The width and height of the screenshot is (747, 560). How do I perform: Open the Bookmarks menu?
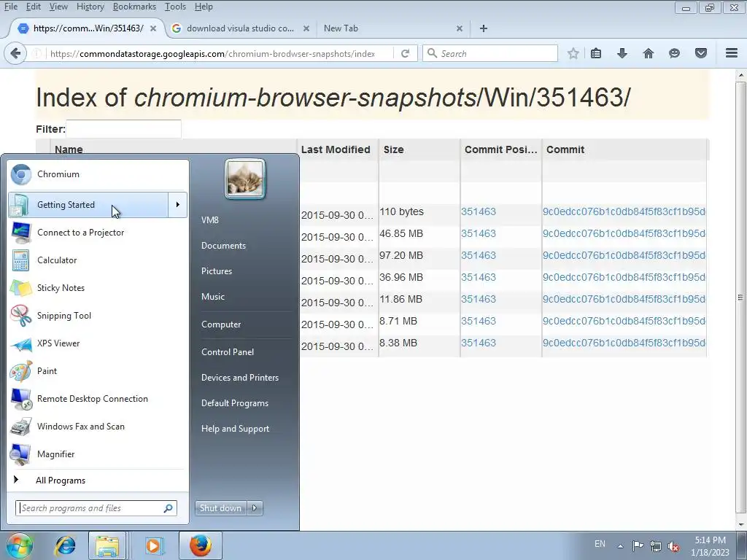pyautogui.click(x=134, y=7)
